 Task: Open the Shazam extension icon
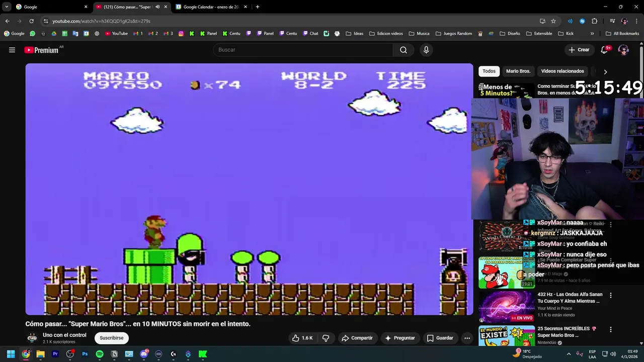[x=582, y=21]
